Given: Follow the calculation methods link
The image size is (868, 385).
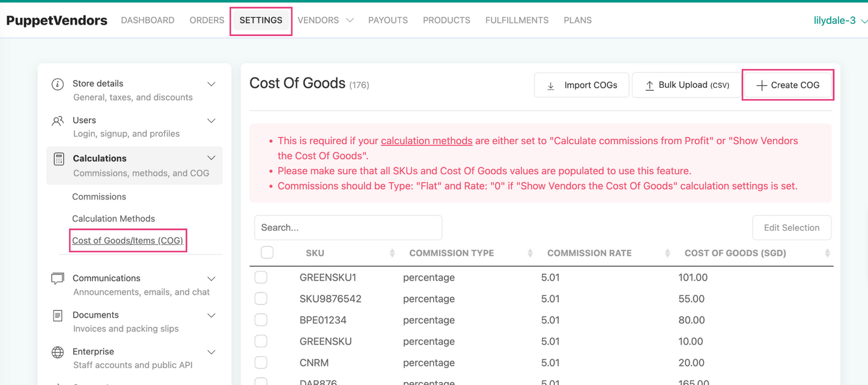Looking at the screenshot, I should (x=426, y=141).
